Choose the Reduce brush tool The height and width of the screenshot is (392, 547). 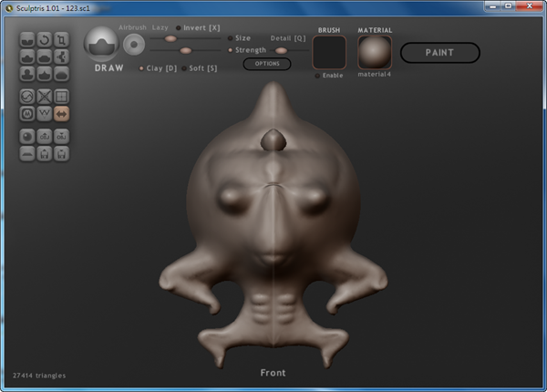[27, 97]
